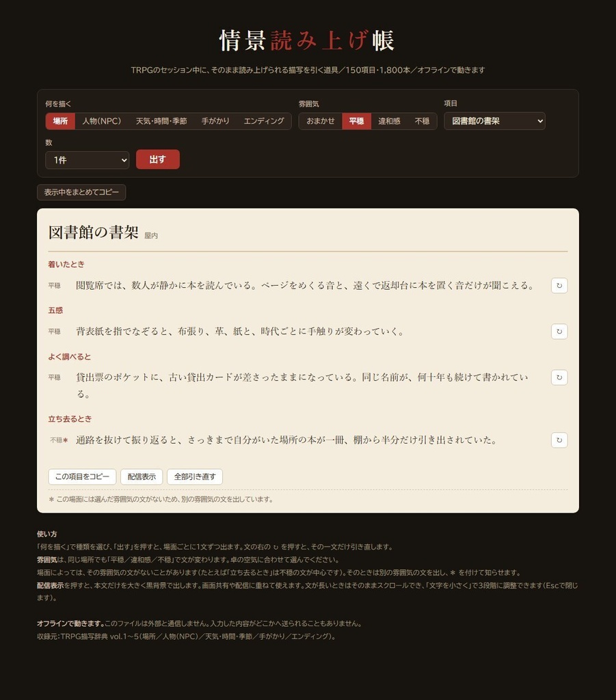
Task: Click the sentence starting 背表紙を指でなぞると
Action: pos(240,332)
